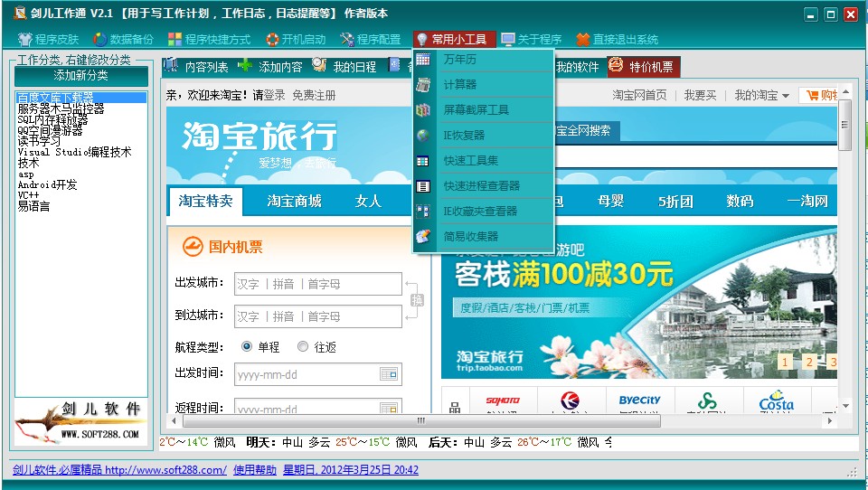The image size is (868, 490).
Task: Open the 数码 tab
Action: [740, 201]
